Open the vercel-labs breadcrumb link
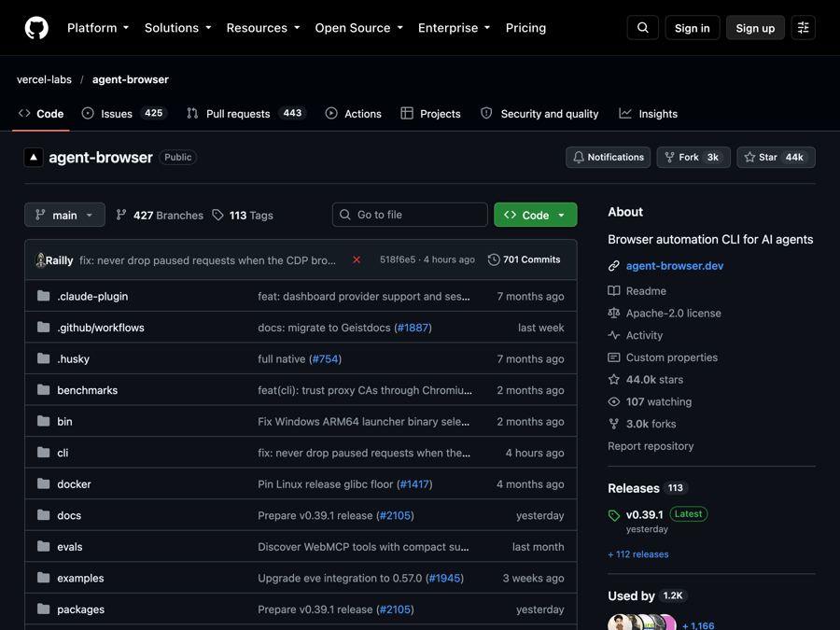Viewport: 840px width, 630px height. 44,79
